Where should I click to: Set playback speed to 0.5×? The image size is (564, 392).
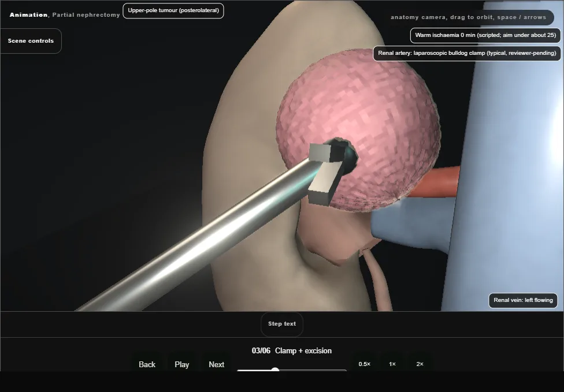click(365, 364)
